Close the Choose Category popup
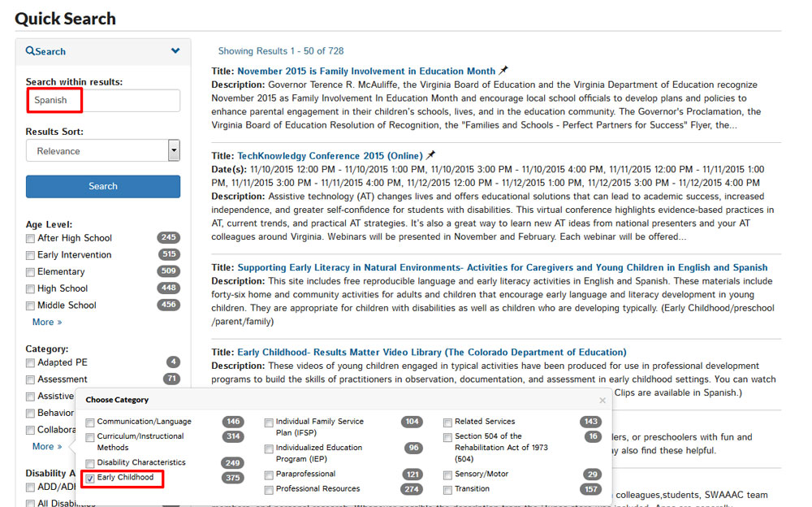 pos(603,400)
